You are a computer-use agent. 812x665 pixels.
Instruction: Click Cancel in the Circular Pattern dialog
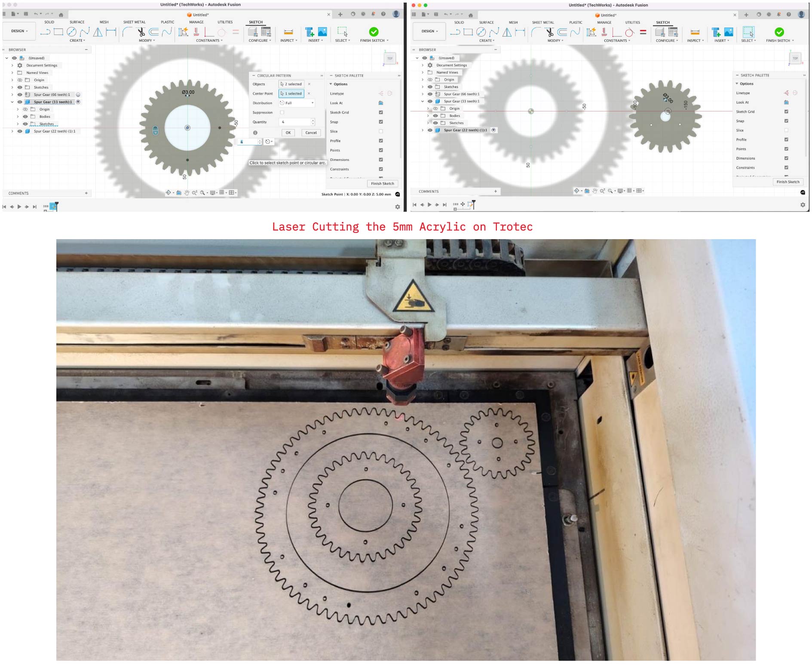click(x=311, y=133)
